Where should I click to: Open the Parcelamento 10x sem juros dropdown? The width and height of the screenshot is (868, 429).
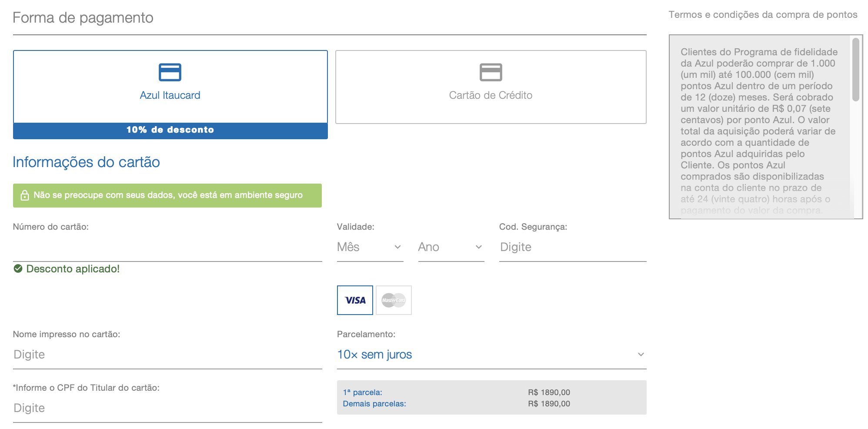(x=491, y=355)
